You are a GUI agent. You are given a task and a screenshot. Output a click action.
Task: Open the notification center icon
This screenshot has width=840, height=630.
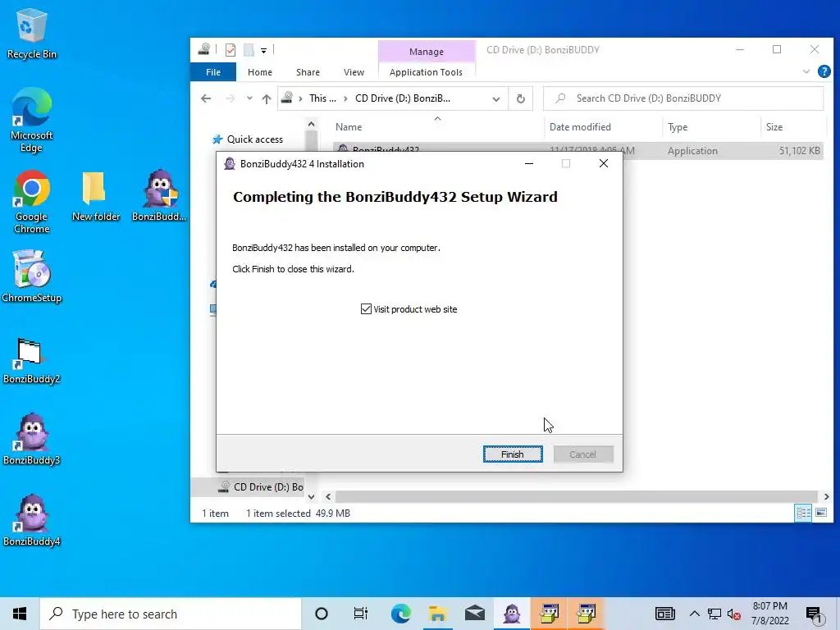click(x=814, y=614)
